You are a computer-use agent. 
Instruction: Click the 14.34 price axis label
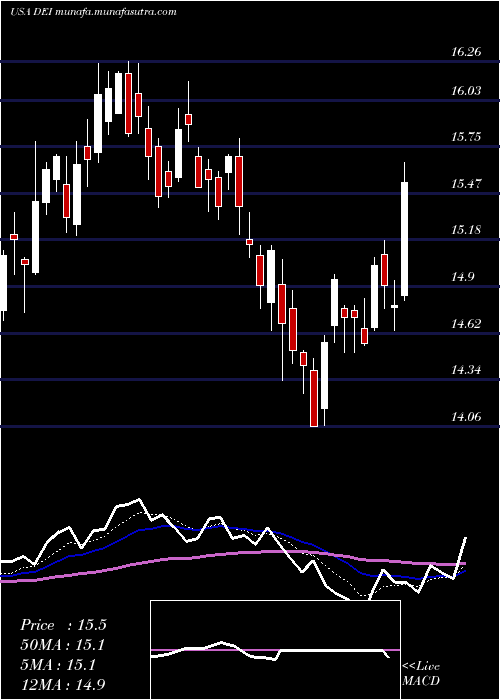(466, 370)
